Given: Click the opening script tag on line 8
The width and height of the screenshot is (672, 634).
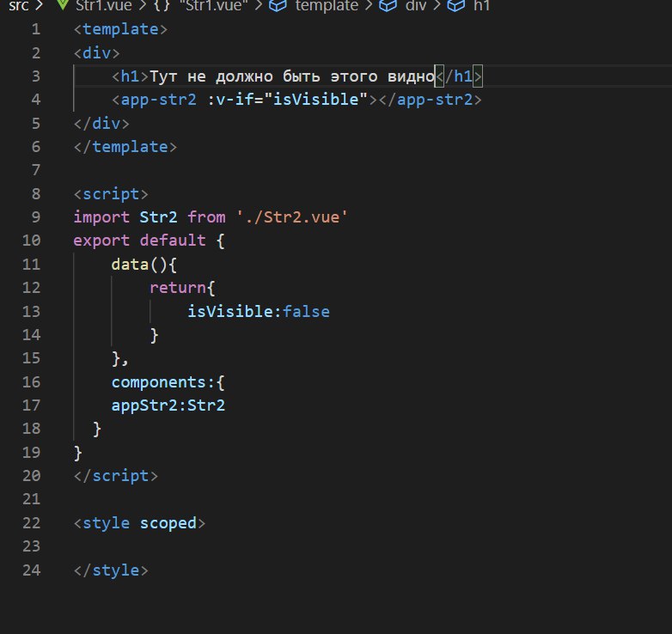Looking at the screenshot, I should click(111, 194).
